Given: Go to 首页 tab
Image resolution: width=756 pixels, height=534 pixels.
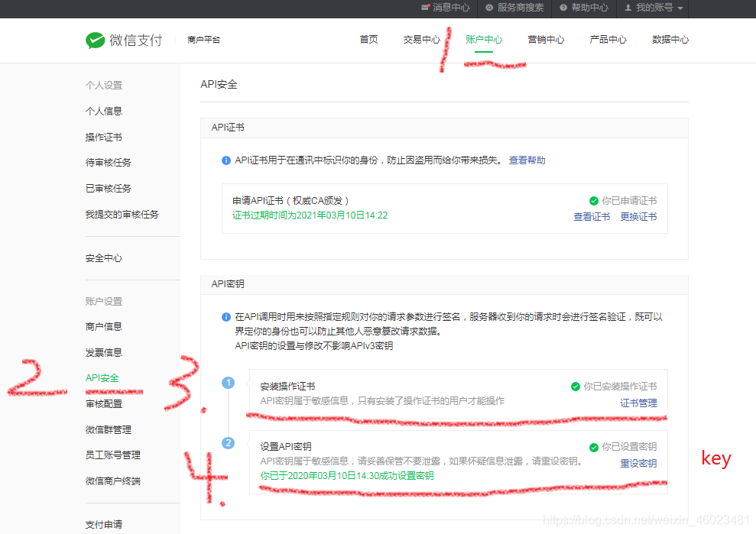Looking at the screenshot, I should pyautogui.click(x=369, y=40).
